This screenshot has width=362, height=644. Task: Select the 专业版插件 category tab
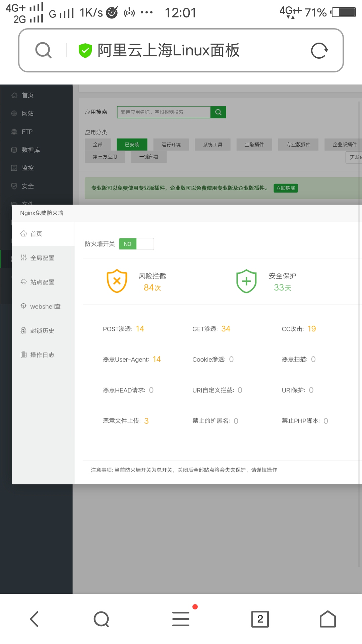298,145
